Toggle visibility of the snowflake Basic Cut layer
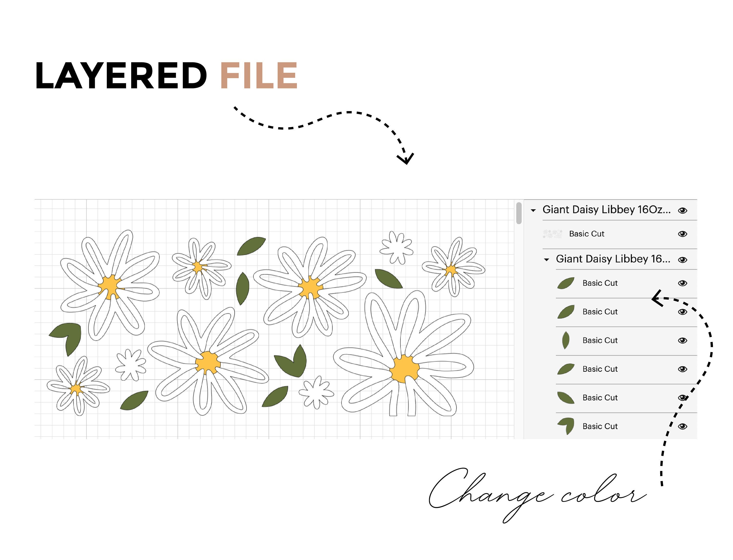This screenshot has height=560, width=733. coord(682,234)
